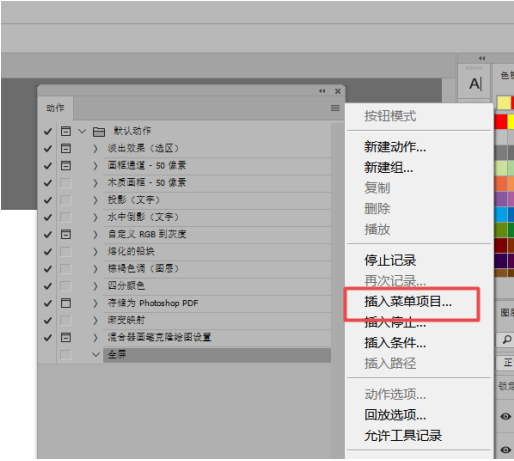This screenshot has width=514, height=461.
Task: Select the 全屏 action row
Action: pos(217,355)
